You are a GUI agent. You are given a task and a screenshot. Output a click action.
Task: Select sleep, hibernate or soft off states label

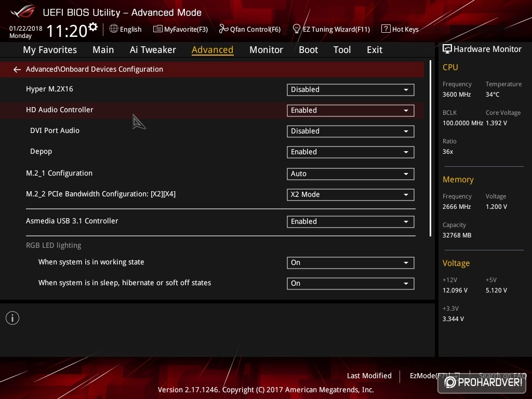click(125, 283)
